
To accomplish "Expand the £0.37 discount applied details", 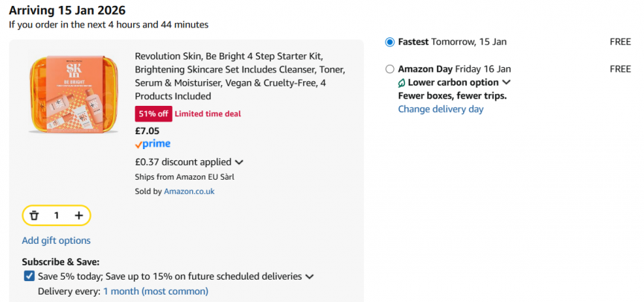I will [x=239, y=162].
